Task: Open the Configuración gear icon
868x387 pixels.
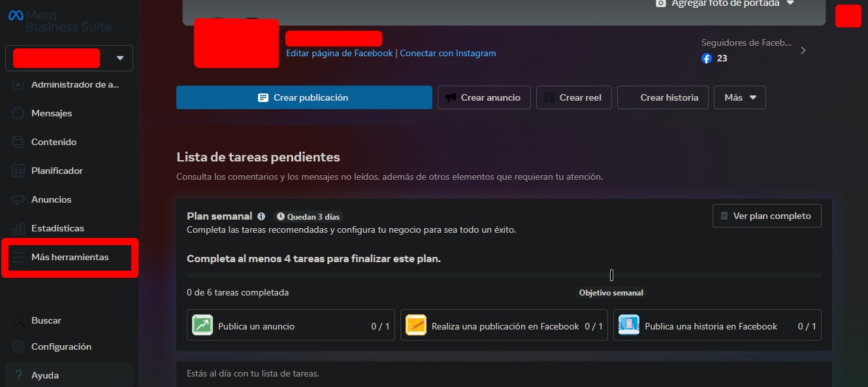Action: pyautogui.click(x=18, y=346)
